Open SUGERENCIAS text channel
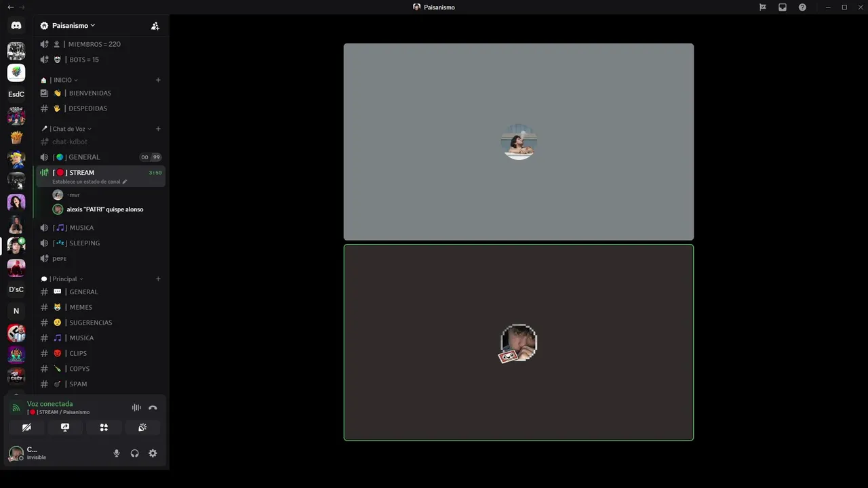 100,323
